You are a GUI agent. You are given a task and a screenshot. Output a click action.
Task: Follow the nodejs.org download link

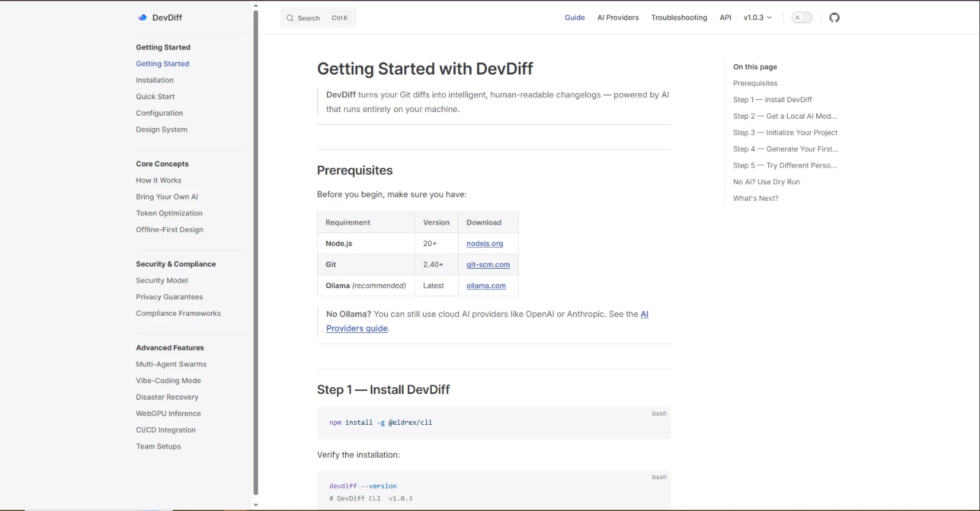tap(484, 244)
